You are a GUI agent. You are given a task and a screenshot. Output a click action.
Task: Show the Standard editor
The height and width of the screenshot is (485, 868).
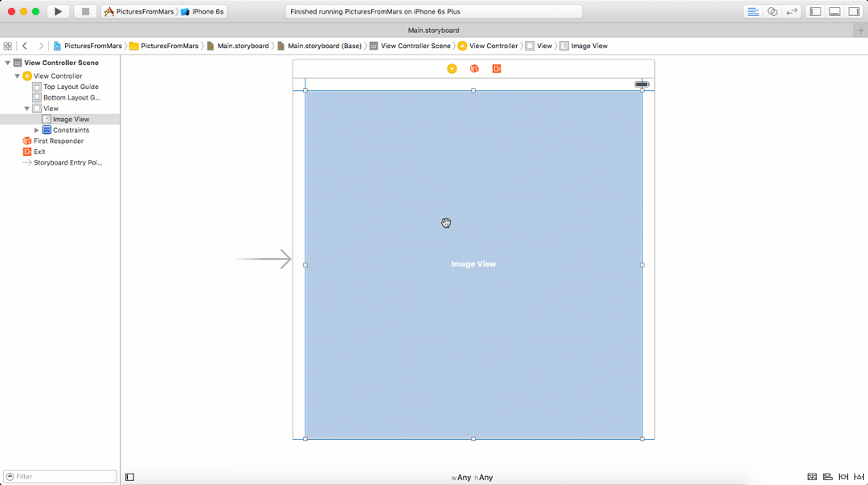pyautogui.click(x=753, y=11)
